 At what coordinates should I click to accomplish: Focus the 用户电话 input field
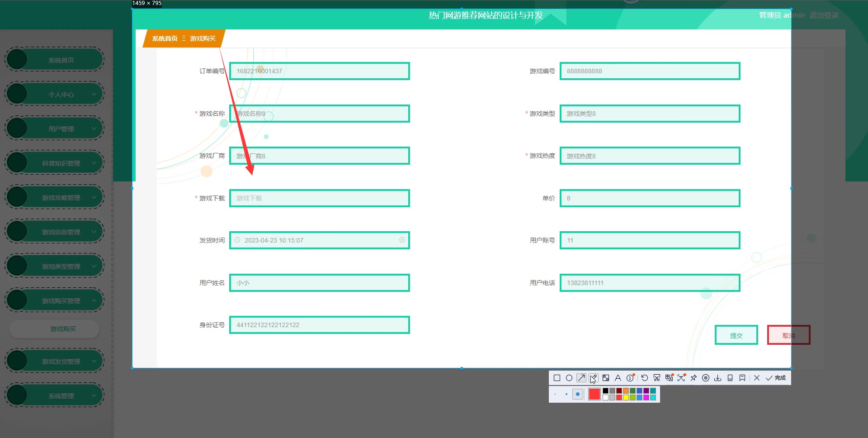tap(650, 283)
